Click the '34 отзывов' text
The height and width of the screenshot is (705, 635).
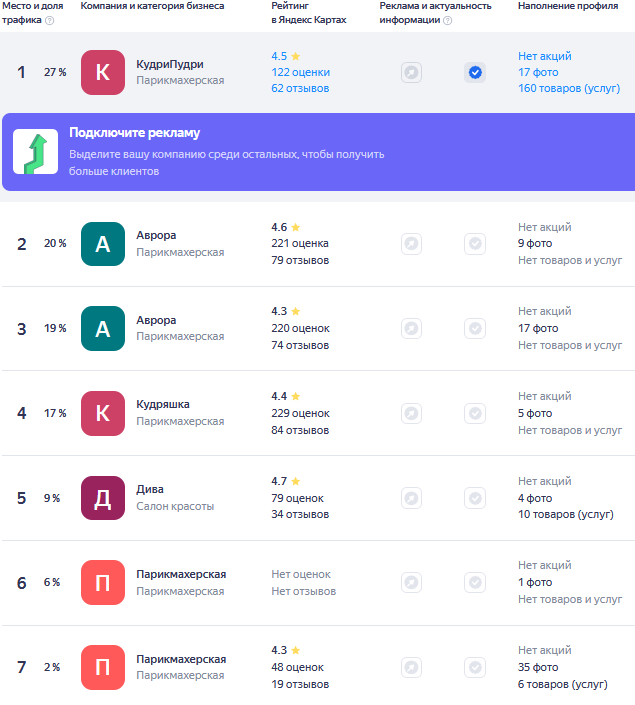(300, 514)
